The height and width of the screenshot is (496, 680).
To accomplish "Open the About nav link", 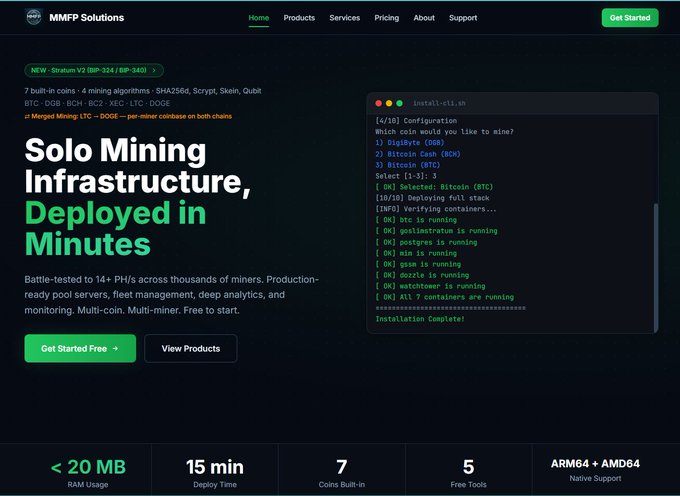I will click(424, 18).
